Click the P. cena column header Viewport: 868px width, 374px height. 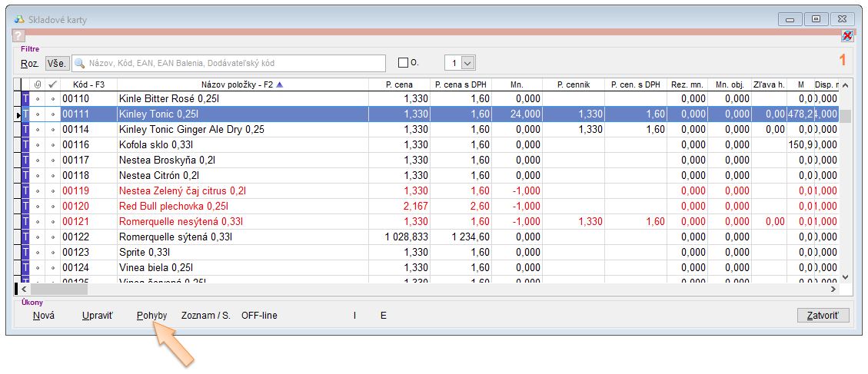[399, 84]
